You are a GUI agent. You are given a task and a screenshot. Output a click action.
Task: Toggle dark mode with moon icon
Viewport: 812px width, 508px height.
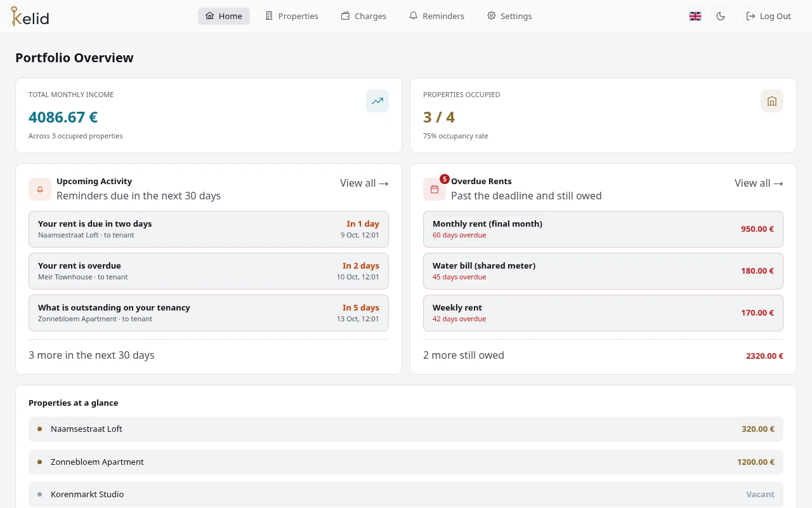[x=721, y=16]
